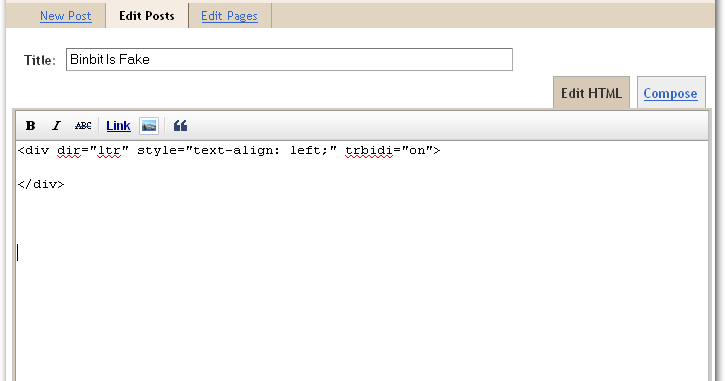Switch to Compose mode
Viewport: 725px width, 381px height.
[670, 93]
